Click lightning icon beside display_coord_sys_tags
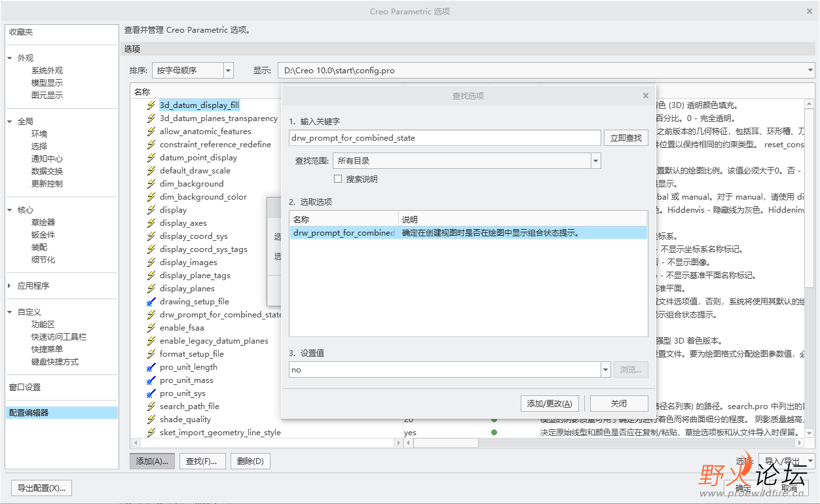The height and width of the screenshot is (504, 820). coord(151,249)
